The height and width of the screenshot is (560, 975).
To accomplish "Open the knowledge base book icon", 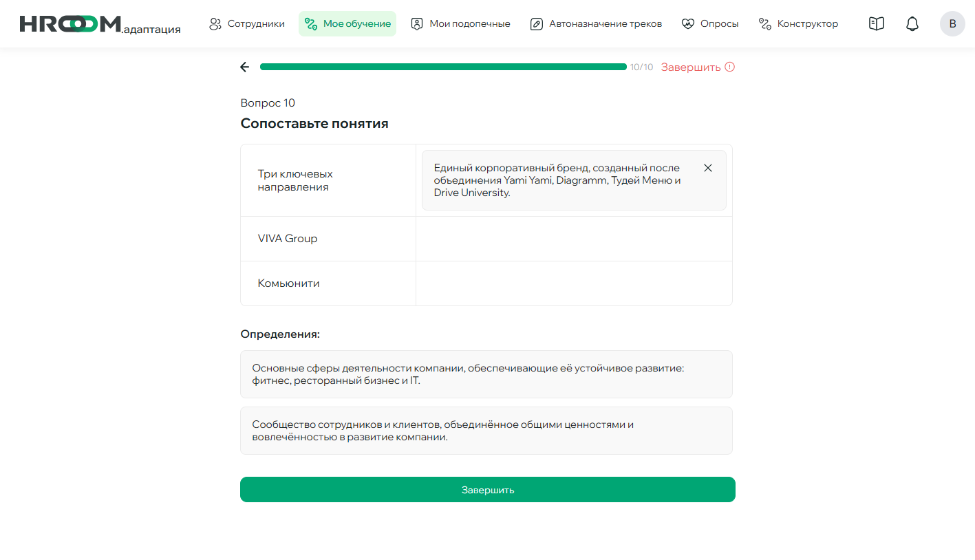I will click(876, 23).
